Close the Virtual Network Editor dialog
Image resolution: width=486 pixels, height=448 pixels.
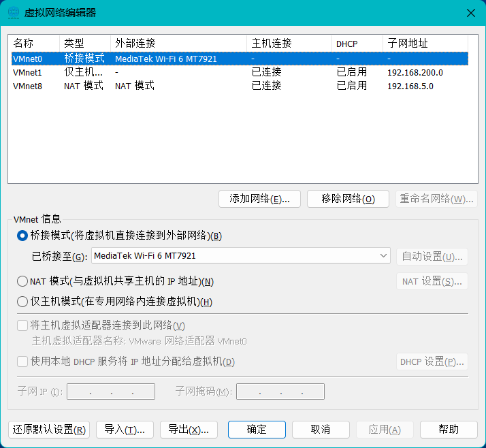point(470,12)
